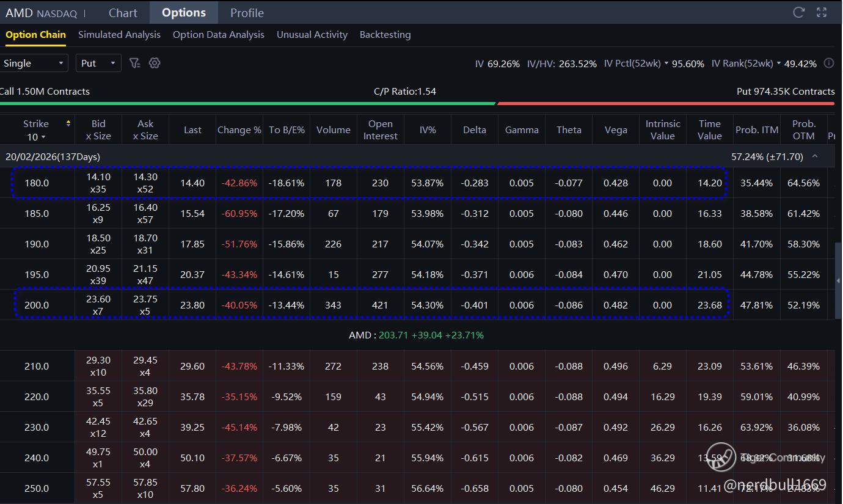Viewport: 843px width, 504px height.
Task: Select the Unusual Activity tab
Action: click(x=312, y=35)
